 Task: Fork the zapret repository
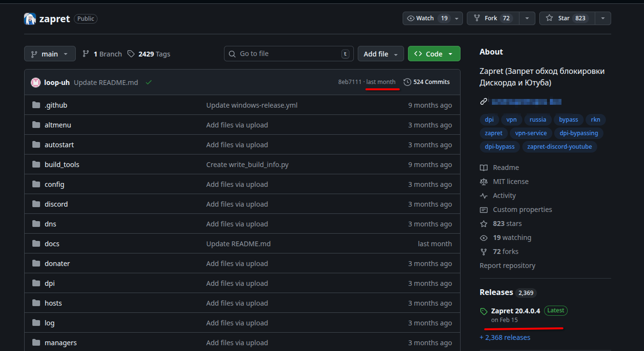(x=493, y=18)
